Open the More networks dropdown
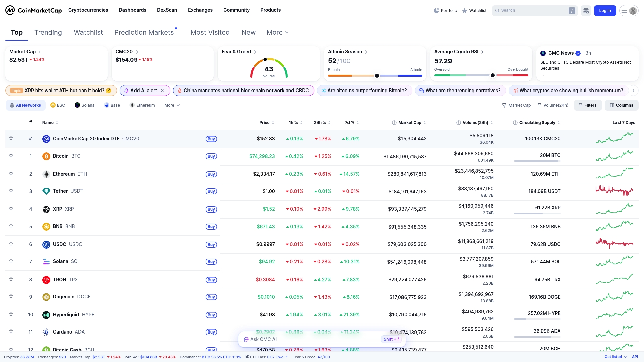The width and height of the screenshot is (644, 362). 172,105
